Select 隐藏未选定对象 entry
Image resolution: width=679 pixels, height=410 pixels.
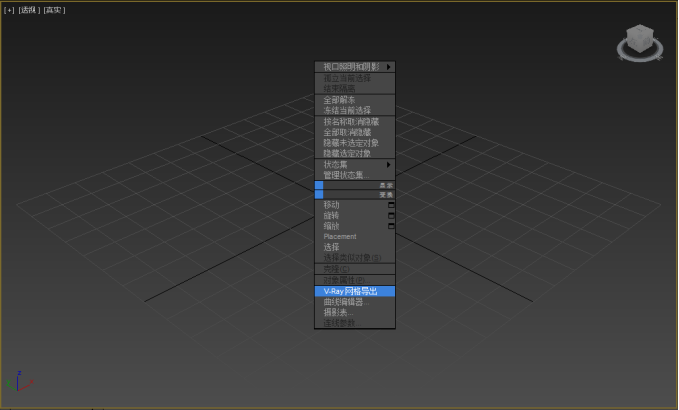pos(355,143)
